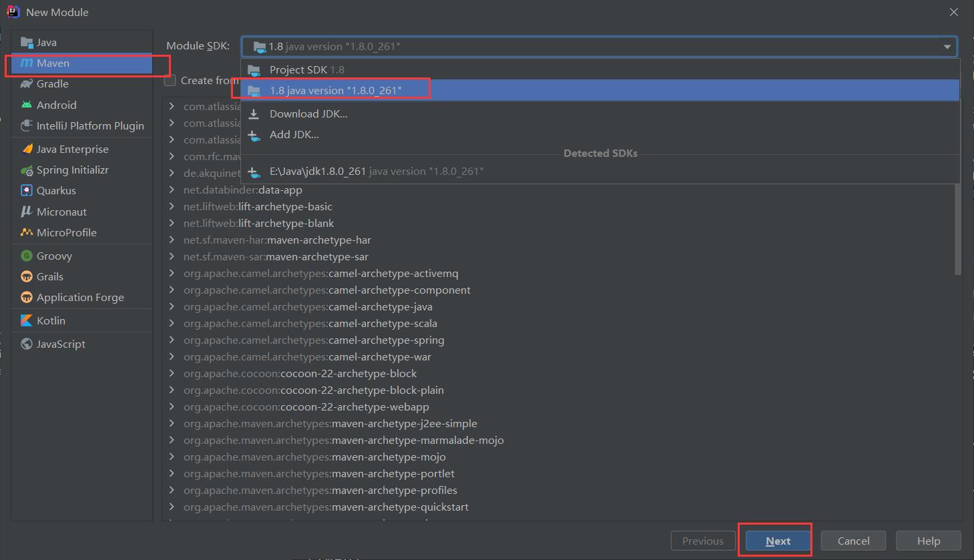This screenshot has height=560, width=974.
Task: Close the New Module dialog
Action: click(x=954, y=12)
